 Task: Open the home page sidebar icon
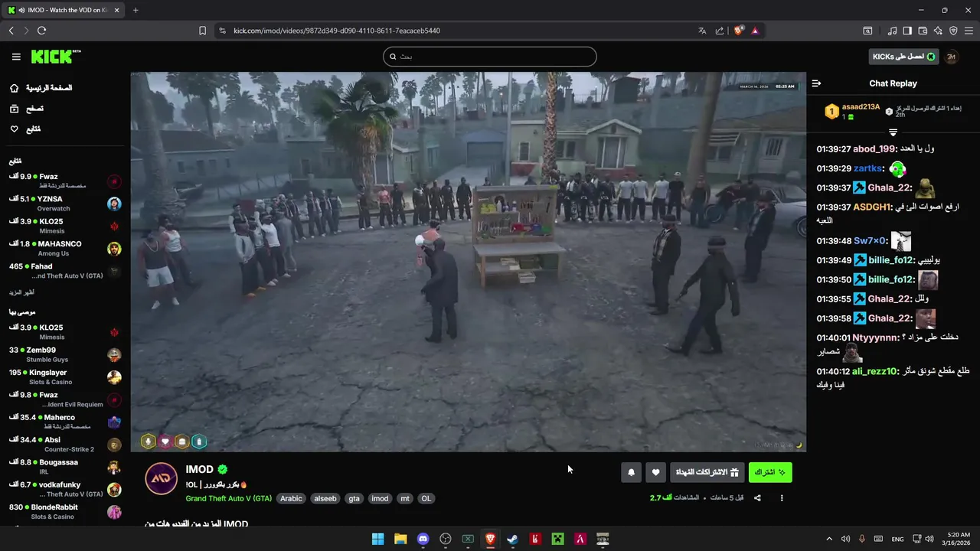click(x=14, y=88)
